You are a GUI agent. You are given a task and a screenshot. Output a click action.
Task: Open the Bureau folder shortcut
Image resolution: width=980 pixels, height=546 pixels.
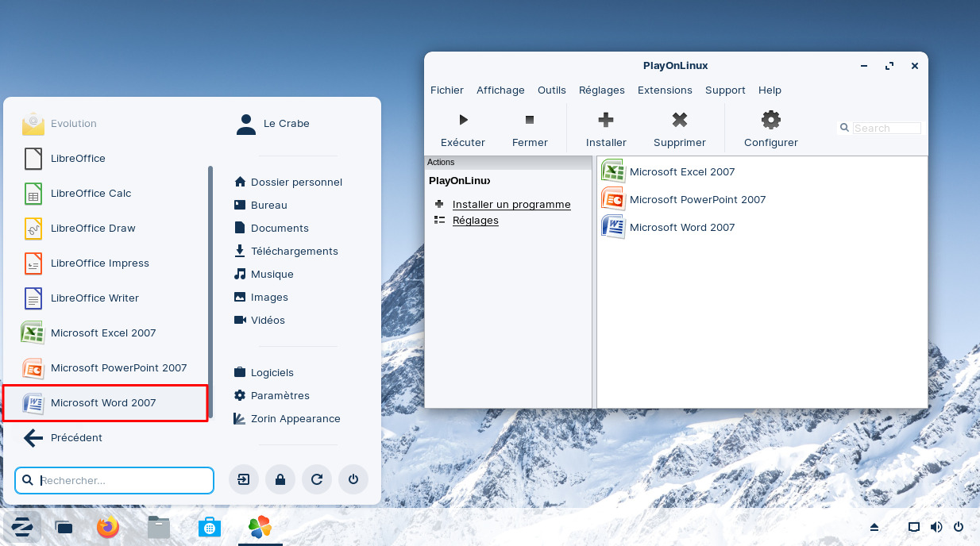[x=260, y=205]
